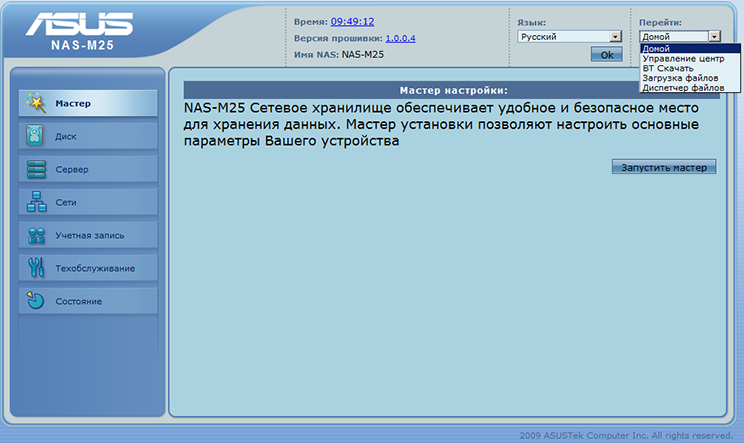
Task: Click the Ok button
Action: [x=606, y=55]
